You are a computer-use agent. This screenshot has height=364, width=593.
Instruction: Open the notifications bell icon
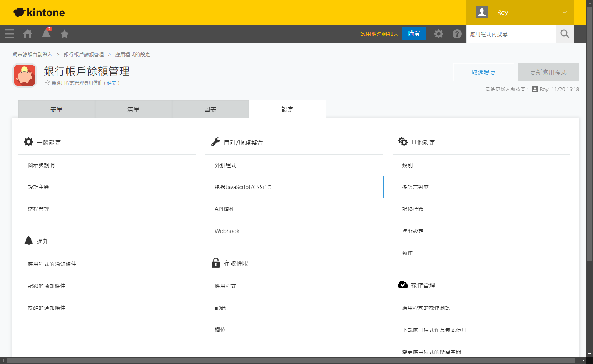pos(46,33)
